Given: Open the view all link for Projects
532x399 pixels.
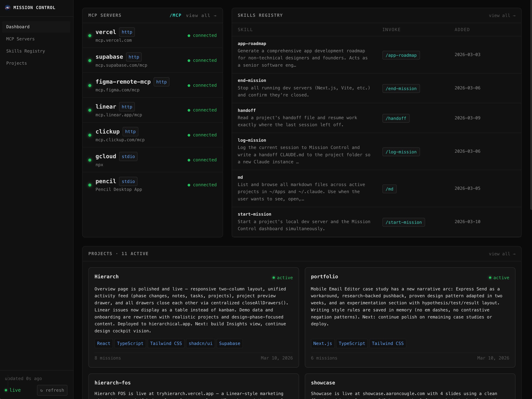Looking at the screenshot, I should point(502,254).
